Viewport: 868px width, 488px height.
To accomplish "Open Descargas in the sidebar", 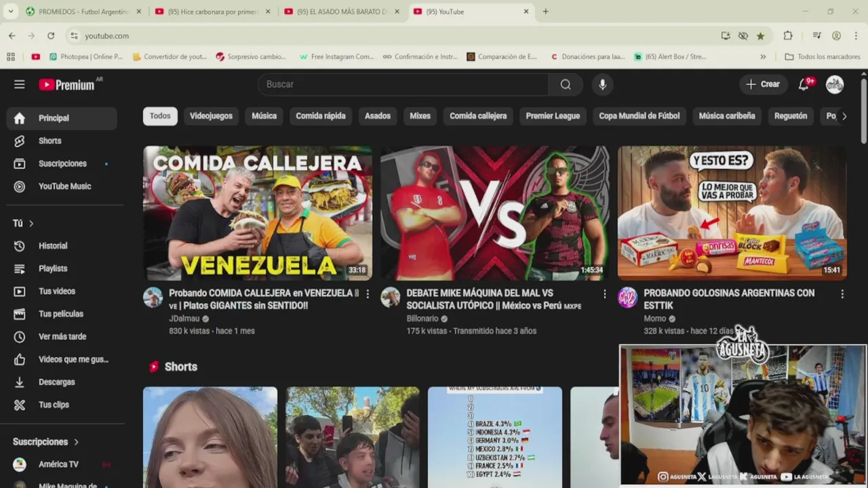I will 62,382.
